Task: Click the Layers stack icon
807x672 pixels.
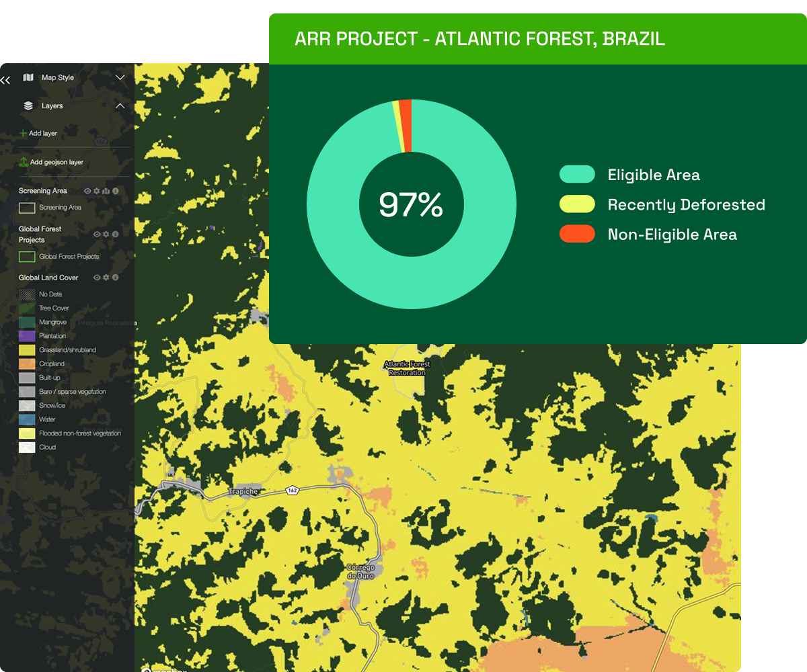Action: pyautogui.click(x=28, y=106)
